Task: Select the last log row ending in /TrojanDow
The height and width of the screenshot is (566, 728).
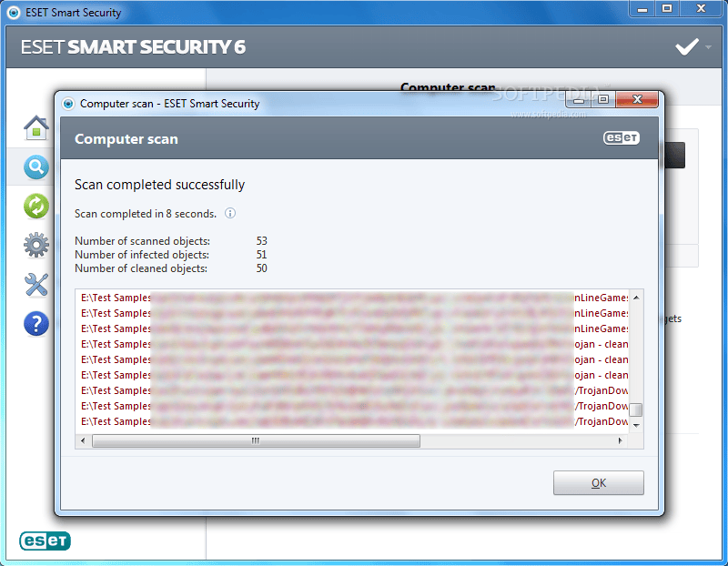Action: pyautogui.click(x=354, y=421)
